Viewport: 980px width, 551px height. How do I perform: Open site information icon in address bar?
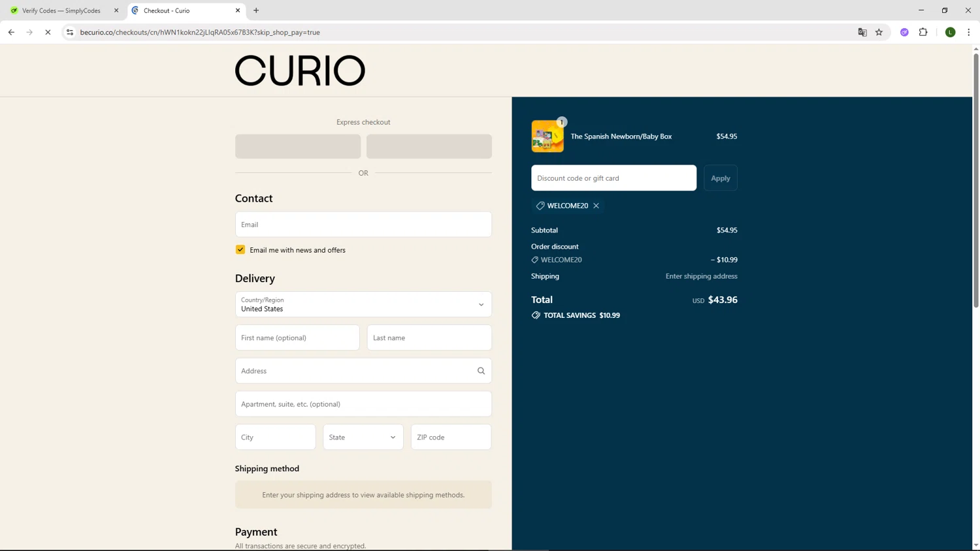[x=70, y=32]
